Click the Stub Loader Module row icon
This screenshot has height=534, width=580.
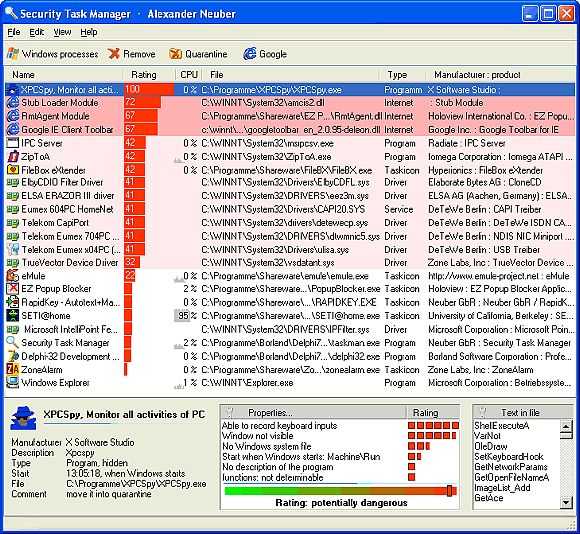[13, 102]
